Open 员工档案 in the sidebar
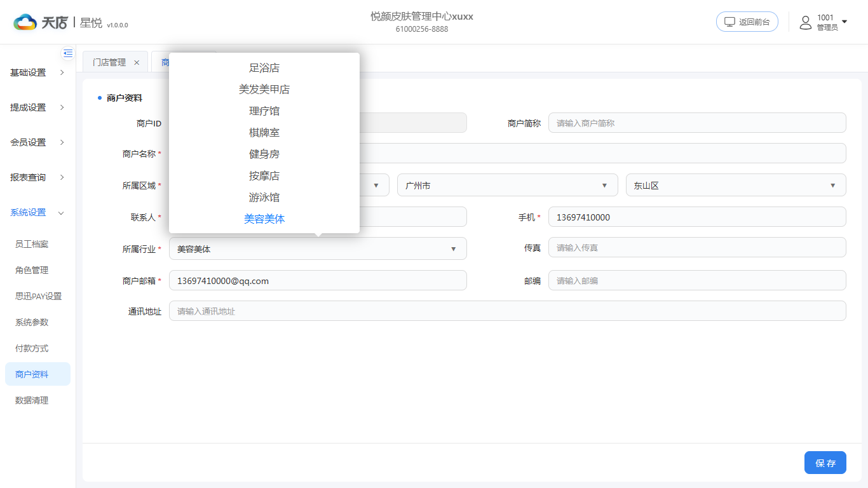The width and height of the screenshot is (868, 488). (x=37, y=244)
